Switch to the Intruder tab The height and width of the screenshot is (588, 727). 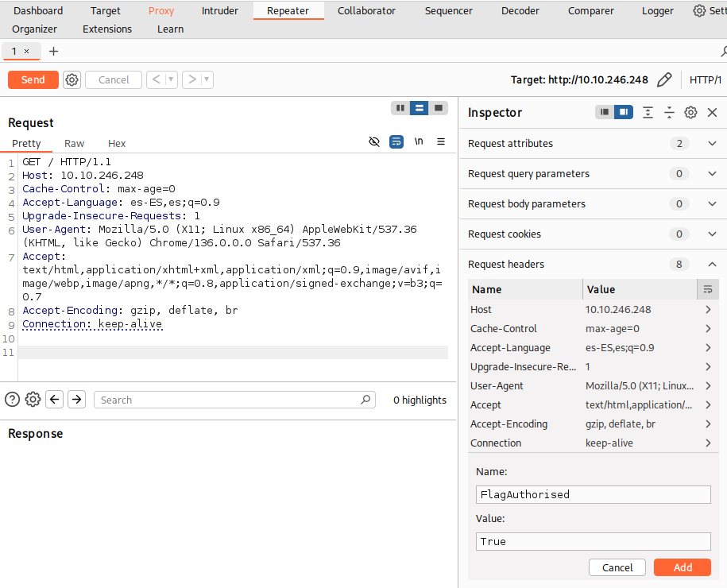[x=220, y=10]
